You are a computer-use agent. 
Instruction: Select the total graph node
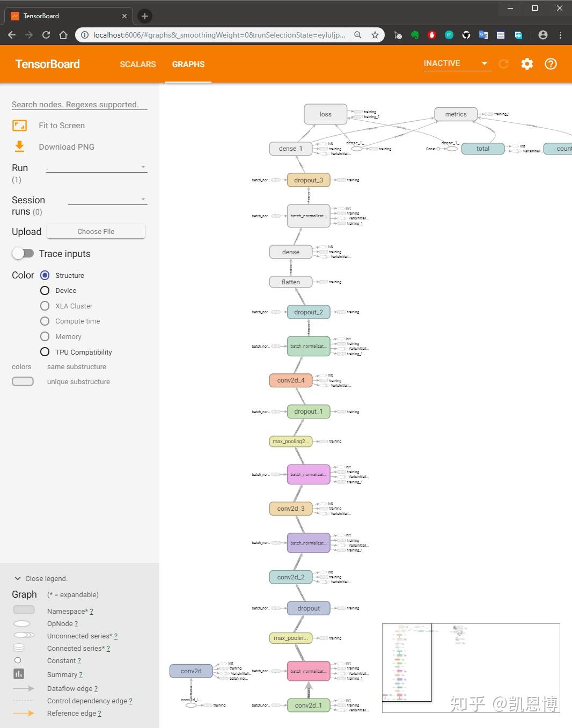click(483, 149)
